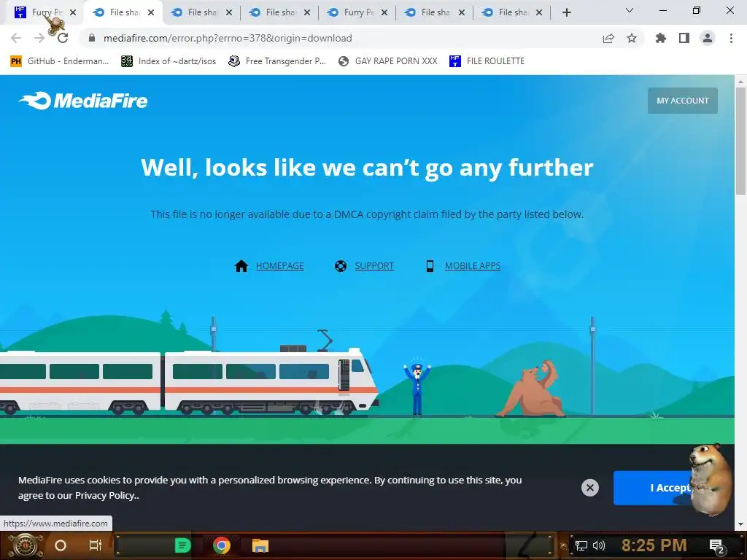Open a new tab with the plus button
This screenshot has width=747, height=560.
coord(566,12)
